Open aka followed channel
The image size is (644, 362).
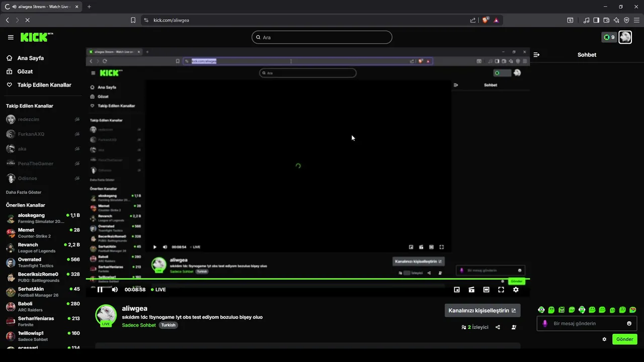43,149
